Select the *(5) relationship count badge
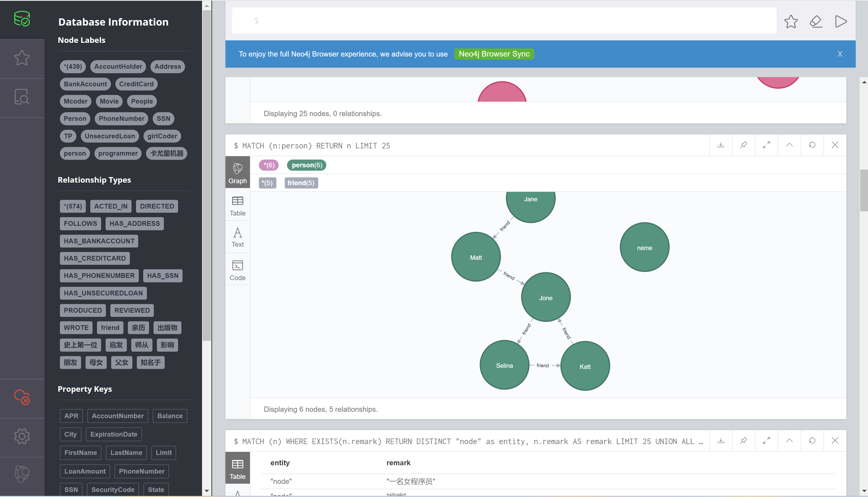 [267, 183]
